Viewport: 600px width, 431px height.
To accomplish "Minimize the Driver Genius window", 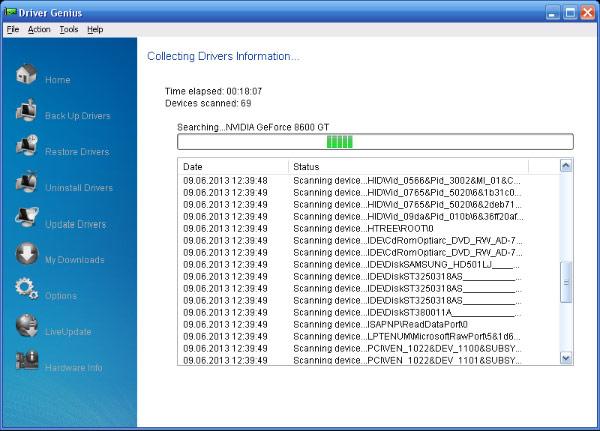I will (x=552, y=13).
